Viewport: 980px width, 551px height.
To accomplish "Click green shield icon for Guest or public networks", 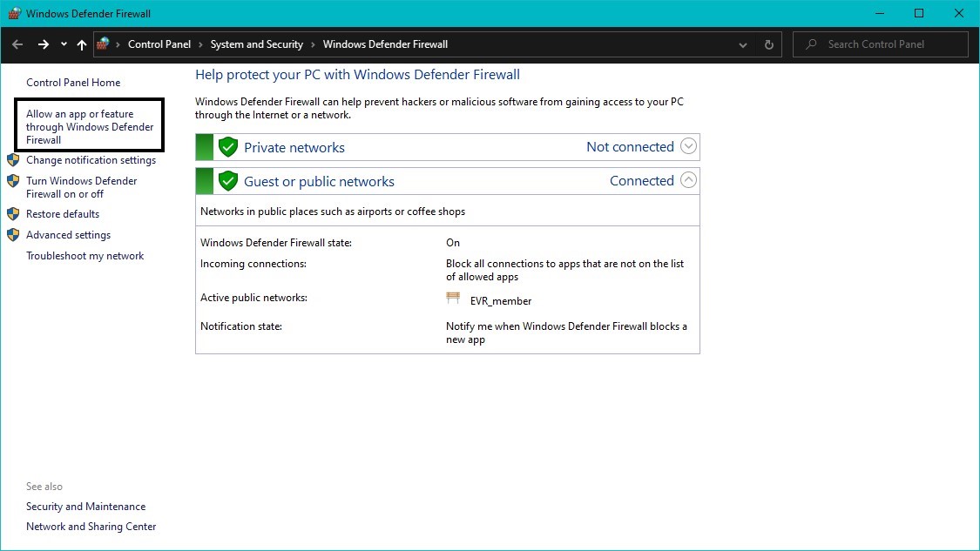I will point(228,181).
